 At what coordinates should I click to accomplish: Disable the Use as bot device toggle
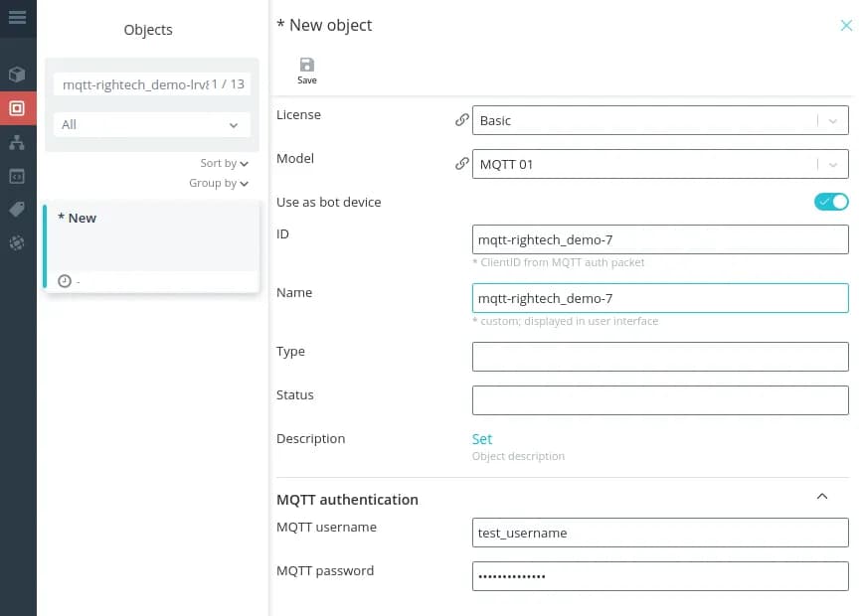831,201
